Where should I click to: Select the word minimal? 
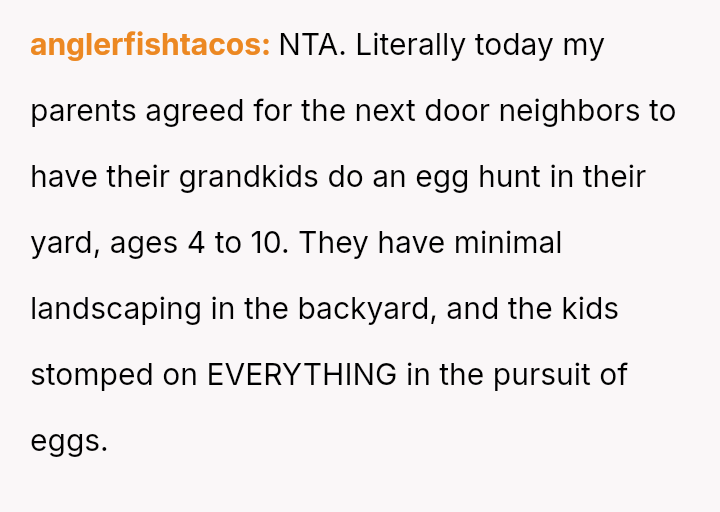tap(507, 243)
